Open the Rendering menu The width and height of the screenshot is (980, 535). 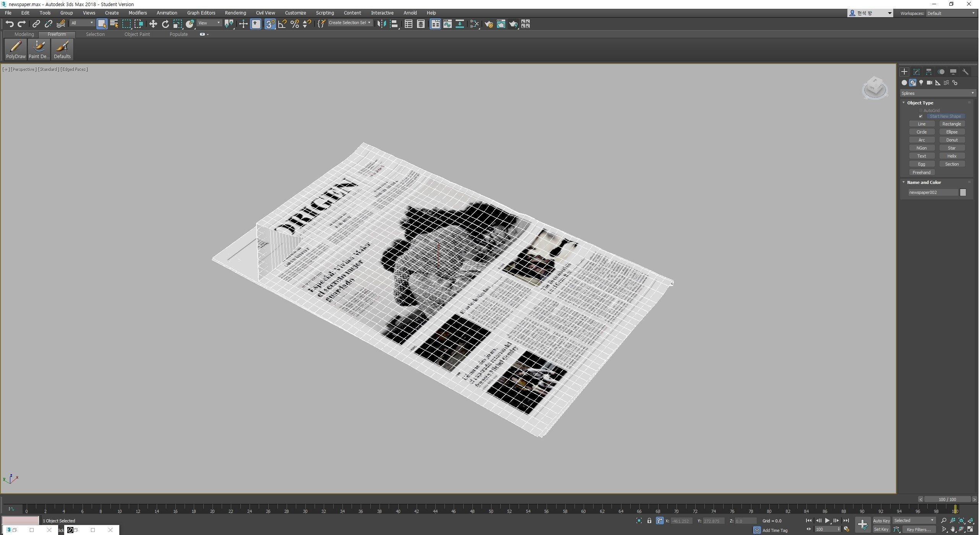pyautogui.click(x=235, y=13)
